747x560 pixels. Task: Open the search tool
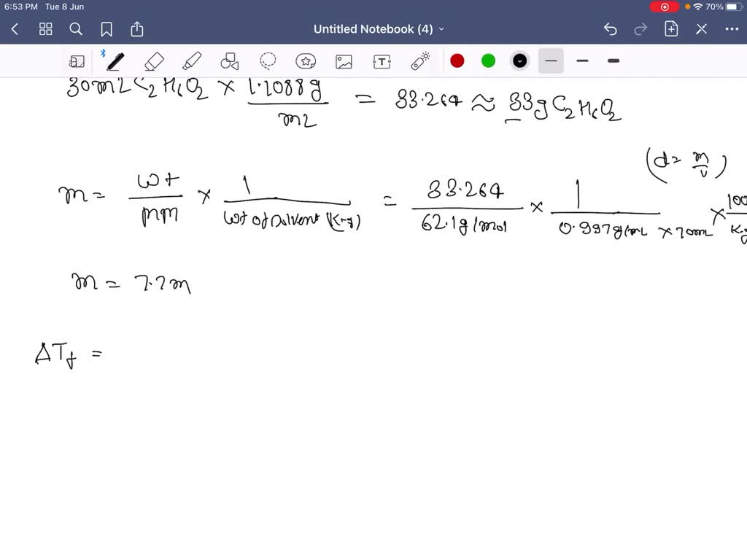tap(76, 29)
